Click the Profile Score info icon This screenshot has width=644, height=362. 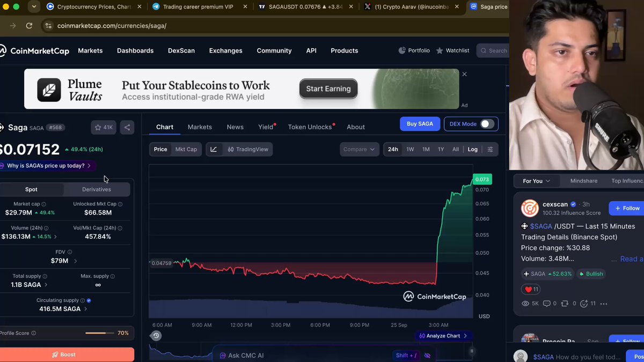34,333
